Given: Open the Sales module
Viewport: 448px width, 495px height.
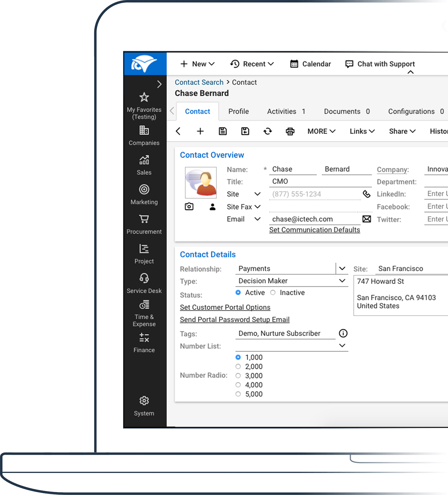Looking at the screenshot, I should pyautogui.click(x=144, y=165).
